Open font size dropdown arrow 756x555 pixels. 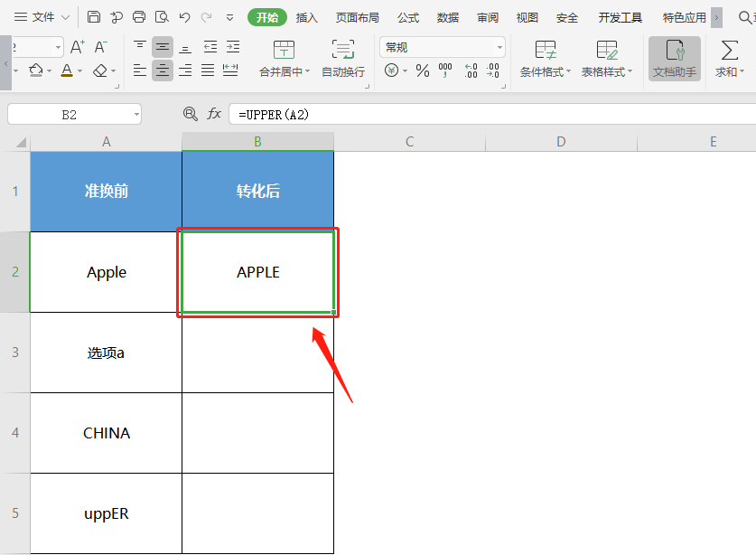click(58, 47)
